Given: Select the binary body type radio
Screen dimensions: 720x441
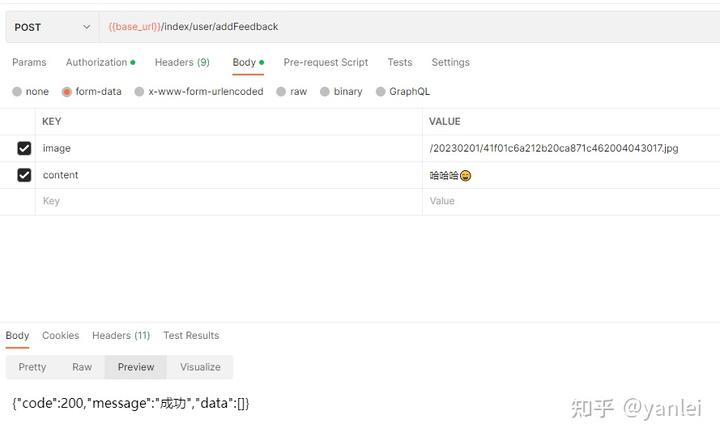Looking at the screenshot, I should pyautogui.click(x=325, y=91).
